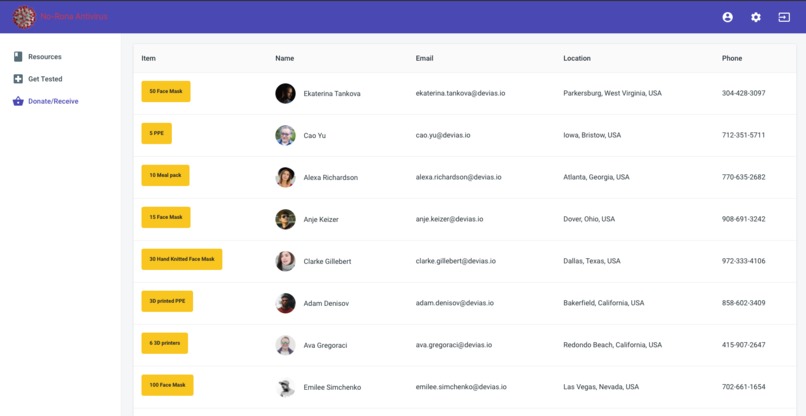
Task: Click Cao Yu's avatar photo
Action: [285, 135]
